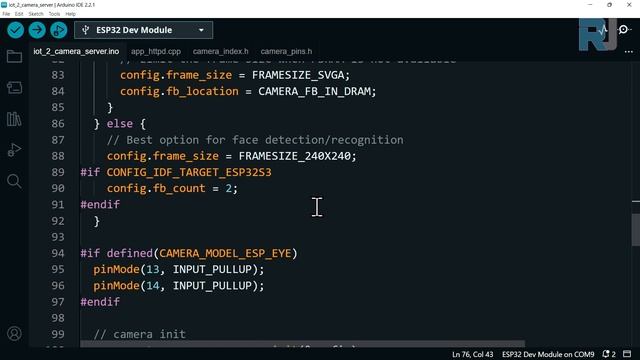Click the Upload arrow button

pyautogui.click(x=37, y=30)
